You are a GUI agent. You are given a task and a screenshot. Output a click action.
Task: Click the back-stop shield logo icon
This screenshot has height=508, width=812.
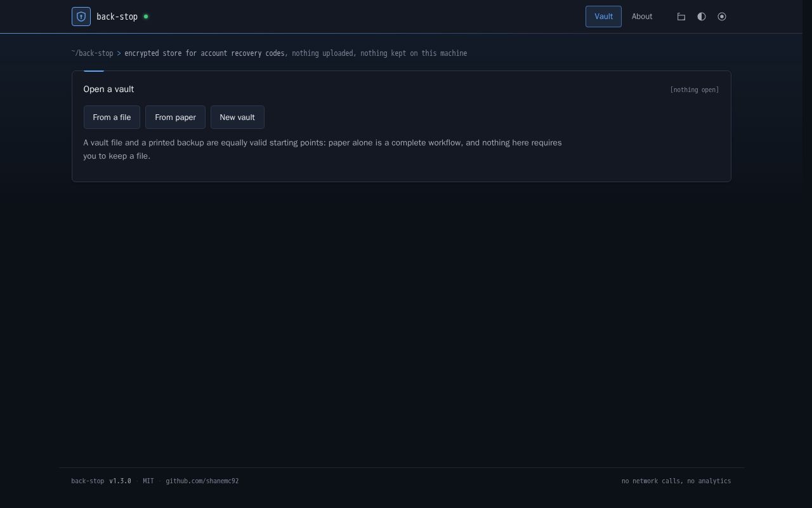[81, 17]
